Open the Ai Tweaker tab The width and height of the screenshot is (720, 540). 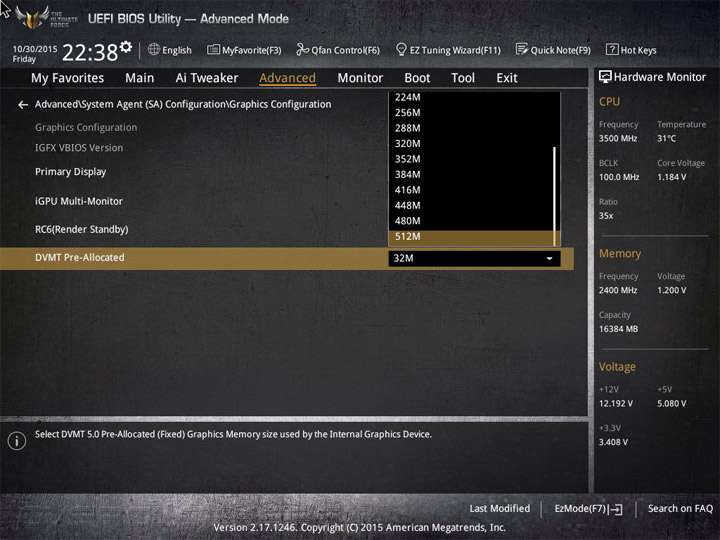(x=207, y=78)
